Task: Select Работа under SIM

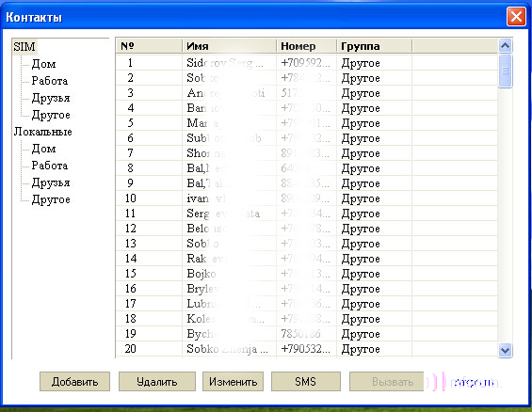Action: pos(50,81)
